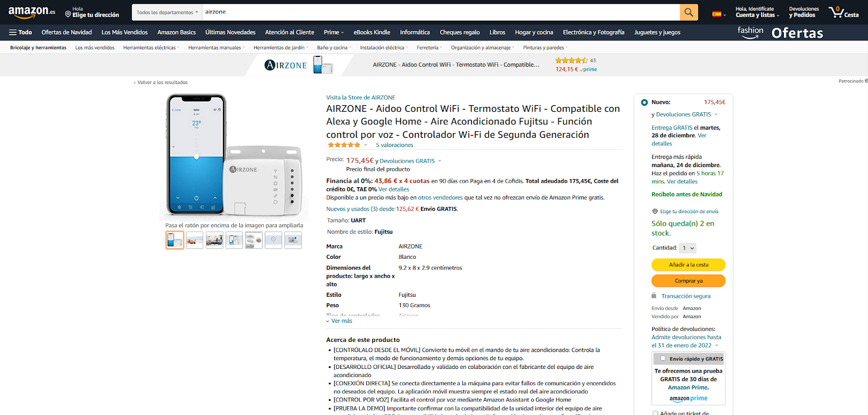This screenshot has width=868, height=415.
Task: Click in the search input field
Action: (441, 12)
